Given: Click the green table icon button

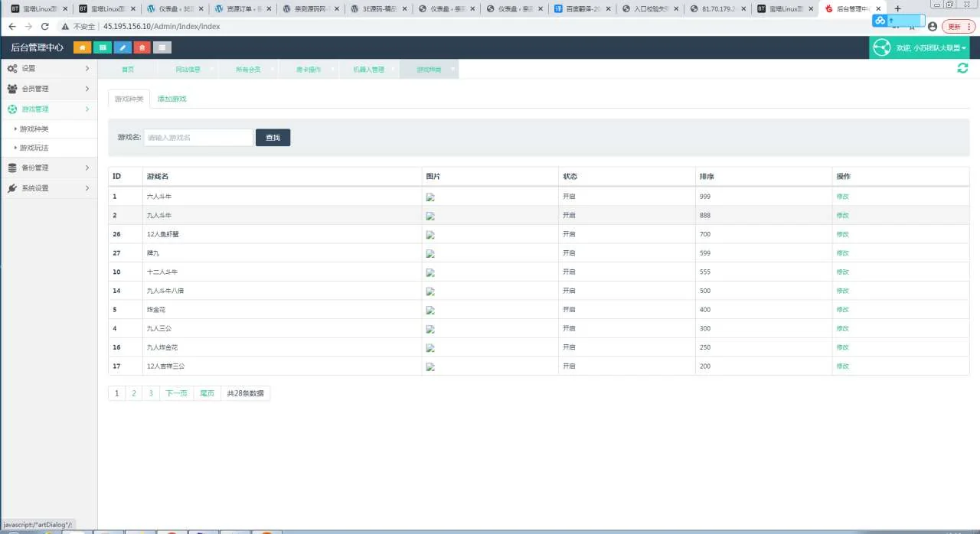Looking at the screenshot, I should tap(103, 47).
